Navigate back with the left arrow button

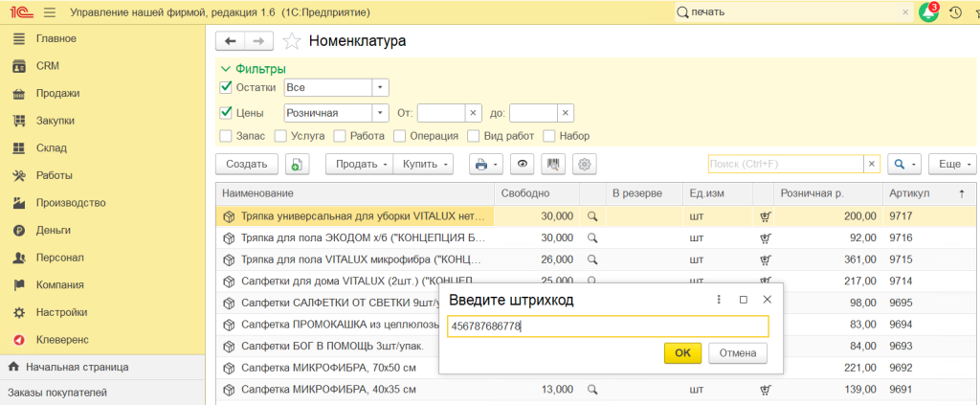230,41
